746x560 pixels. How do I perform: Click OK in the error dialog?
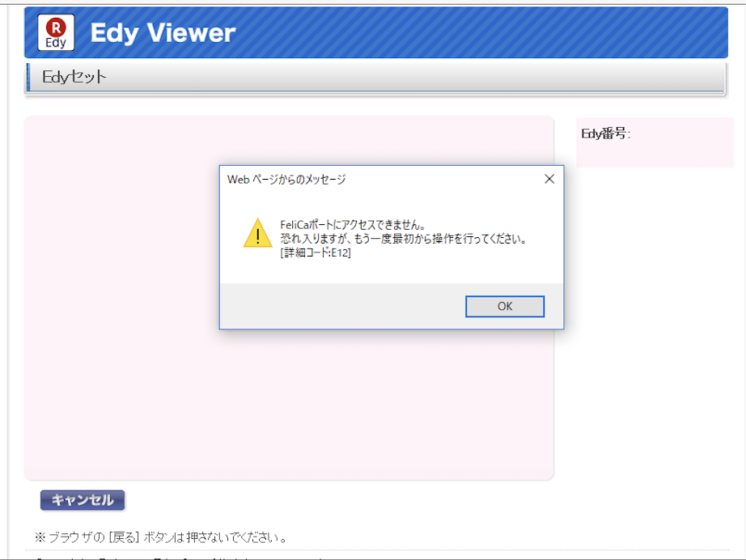pos(505,307)
